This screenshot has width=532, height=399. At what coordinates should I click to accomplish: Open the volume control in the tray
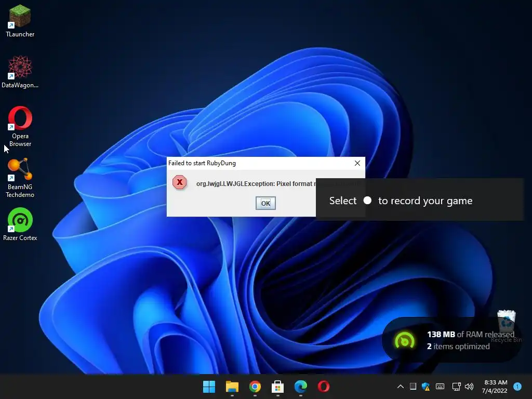pos(469,387)
